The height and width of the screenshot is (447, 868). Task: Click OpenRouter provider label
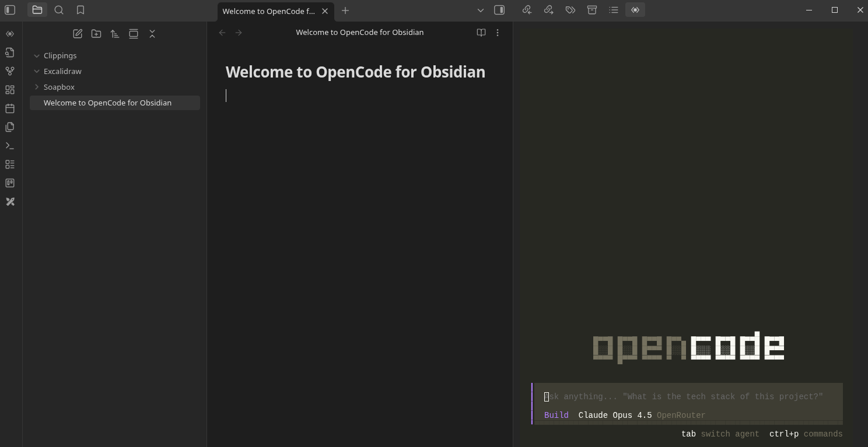coord(681,415)
